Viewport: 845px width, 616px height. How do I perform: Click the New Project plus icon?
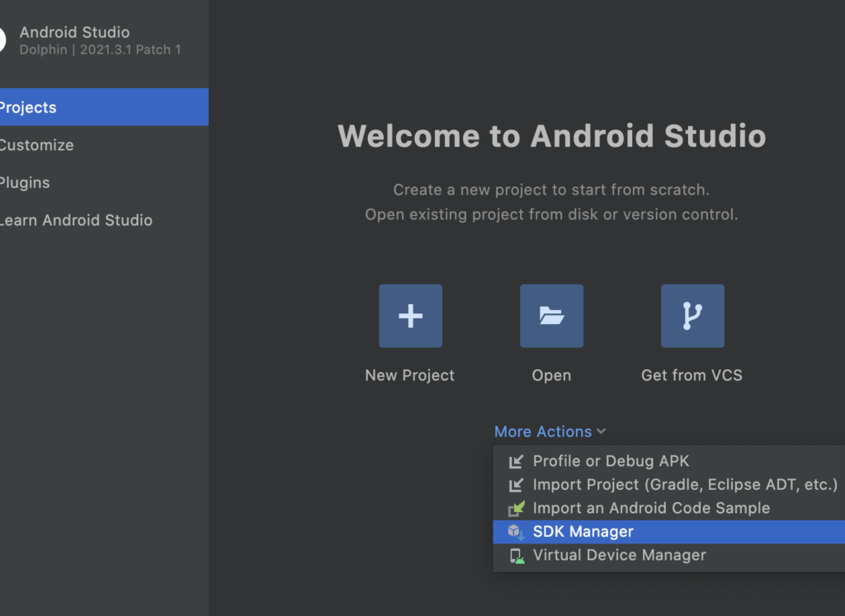click(410, 316)
